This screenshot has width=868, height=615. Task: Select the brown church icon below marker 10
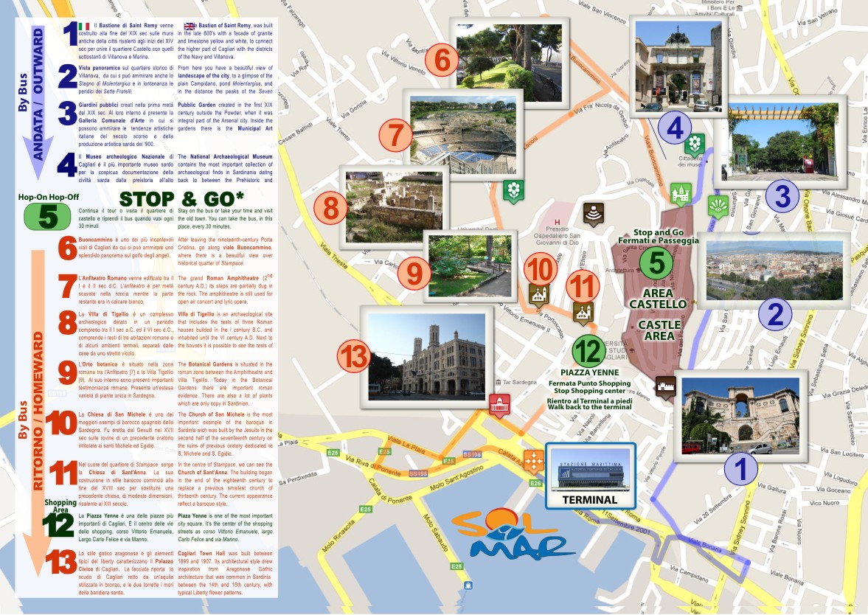pos(538,295)
